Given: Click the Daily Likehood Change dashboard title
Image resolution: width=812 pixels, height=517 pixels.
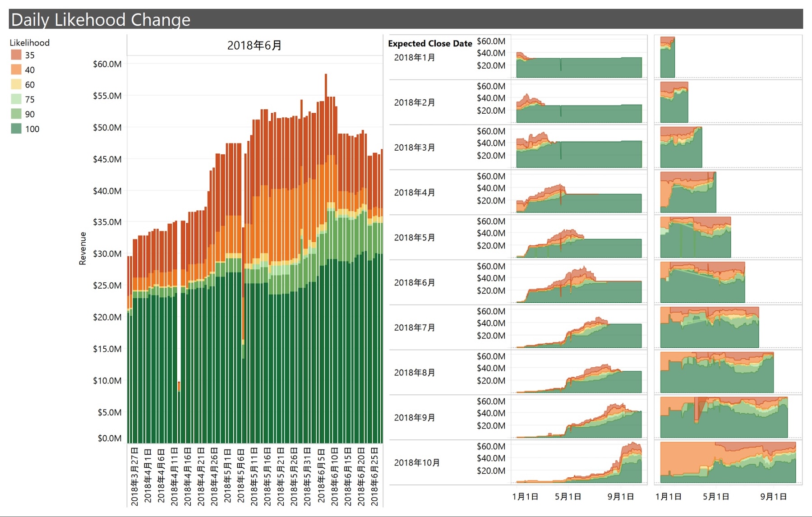Looking at the screenshot, I should [101, 20].
